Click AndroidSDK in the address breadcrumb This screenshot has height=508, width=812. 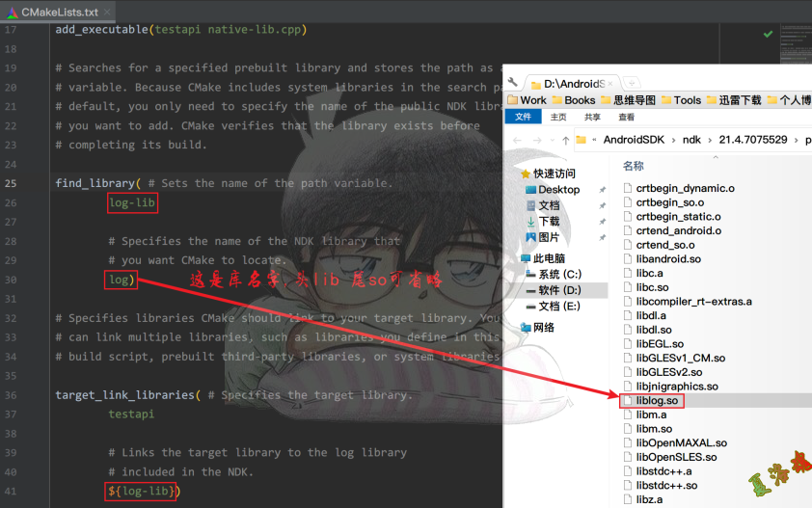[634, 140]
